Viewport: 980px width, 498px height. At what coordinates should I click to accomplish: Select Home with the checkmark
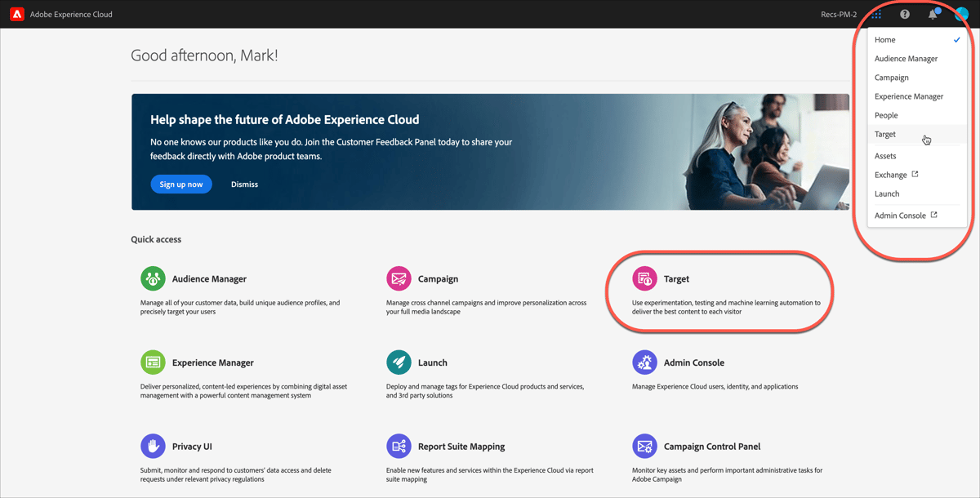pyautogui.click(x=884, y=39)
